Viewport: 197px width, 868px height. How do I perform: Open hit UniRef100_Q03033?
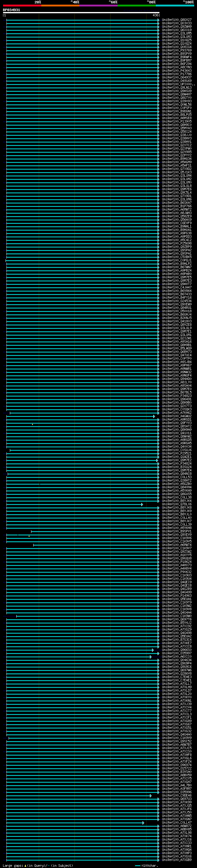177,23
